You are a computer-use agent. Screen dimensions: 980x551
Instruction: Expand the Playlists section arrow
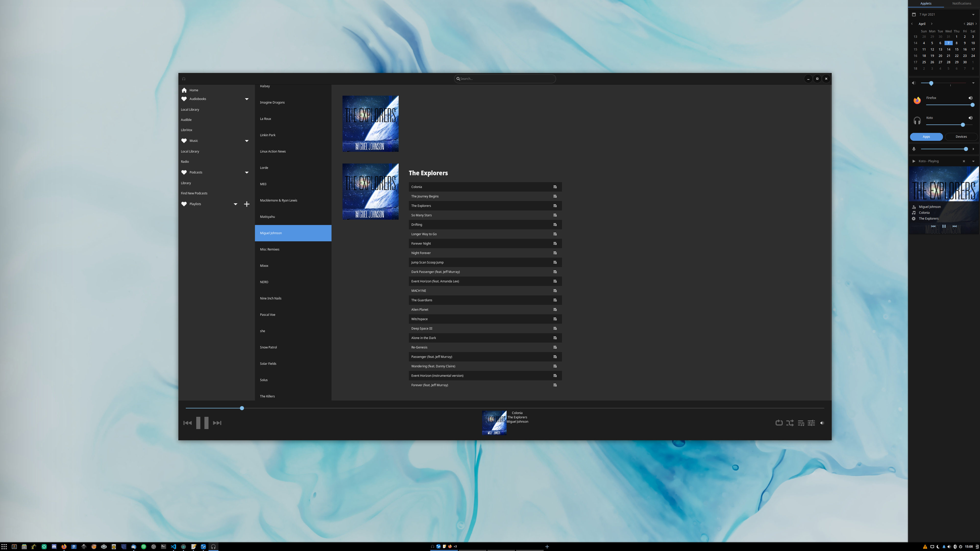236,204
